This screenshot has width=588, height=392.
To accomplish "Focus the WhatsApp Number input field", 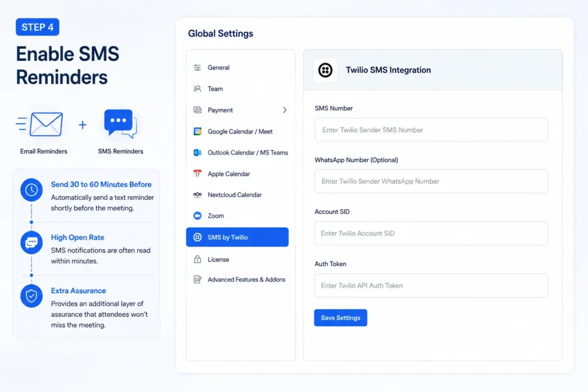I will [x=431, y=181].
